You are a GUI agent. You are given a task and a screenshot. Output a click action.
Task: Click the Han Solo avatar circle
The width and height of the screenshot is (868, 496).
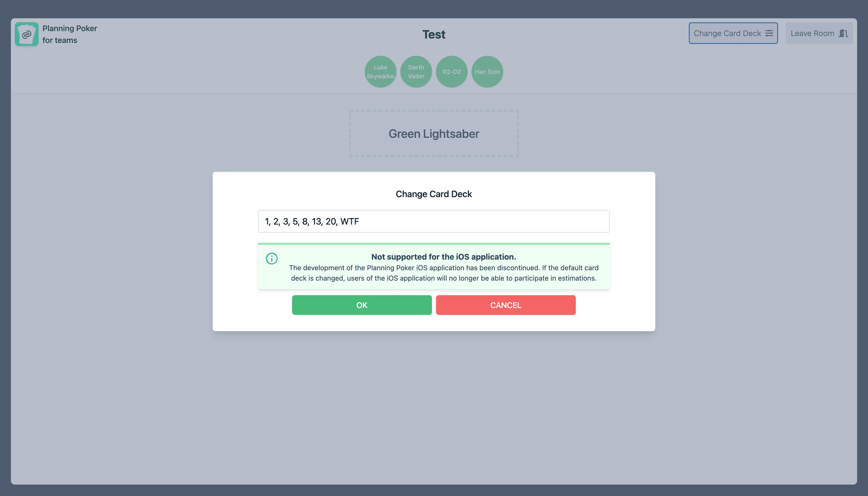(488, 72)
